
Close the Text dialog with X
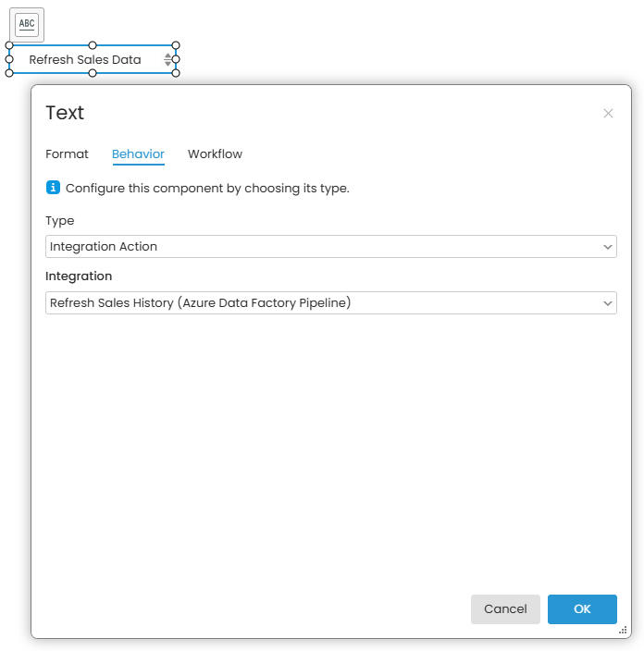pyautogui.click(x=608, y=114)
